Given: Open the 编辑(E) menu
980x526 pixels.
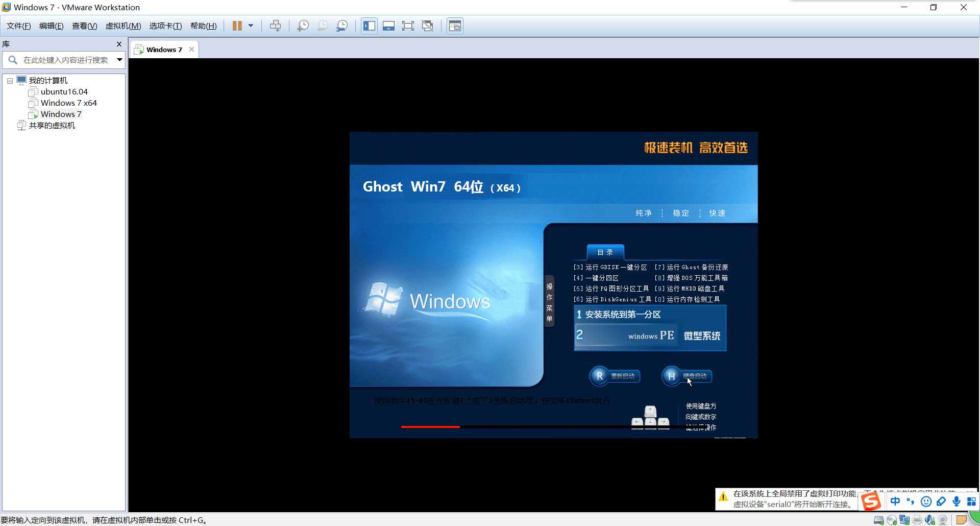Looking at the screenshot, I should point(51,26).
